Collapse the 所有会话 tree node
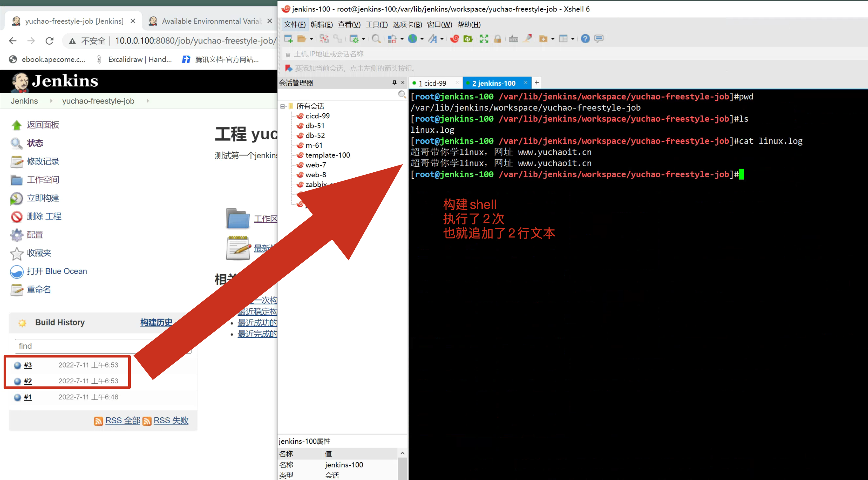This screenshot has height=480, width=868. coord(282,106)
